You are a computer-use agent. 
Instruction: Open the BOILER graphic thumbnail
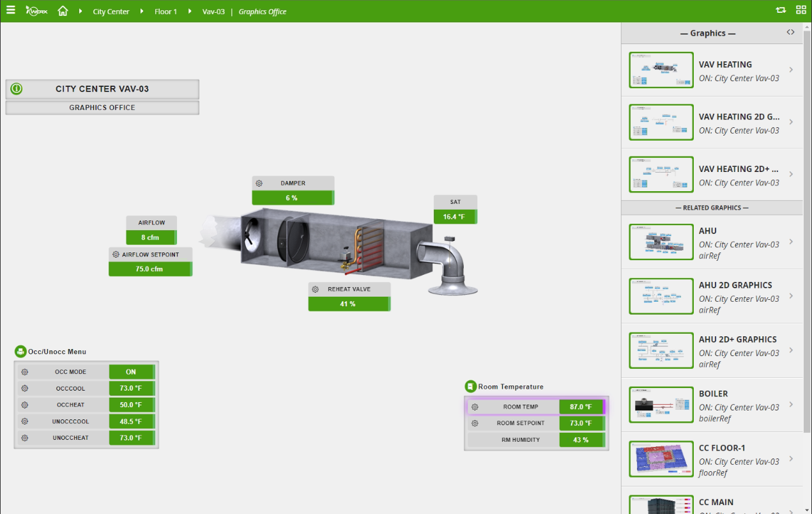pyautogui.click(x=661, y=405)
